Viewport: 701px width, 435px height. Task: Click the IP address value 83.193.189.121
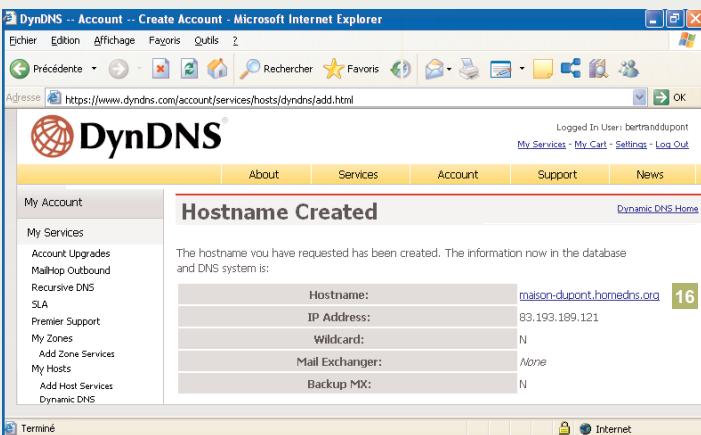pyautogui.click(x=558, y=317)
